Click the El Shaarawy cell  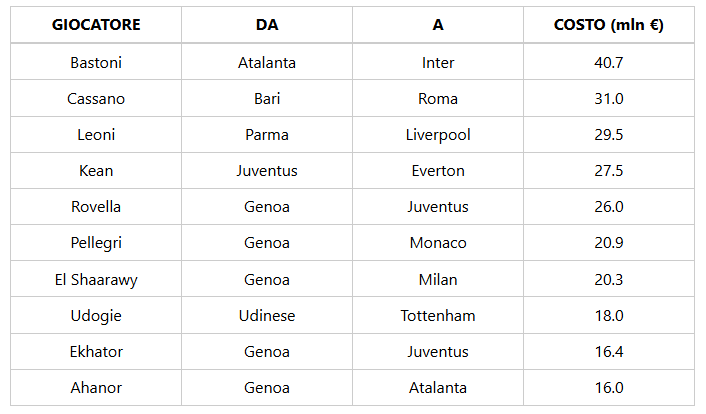click(96, 279)
